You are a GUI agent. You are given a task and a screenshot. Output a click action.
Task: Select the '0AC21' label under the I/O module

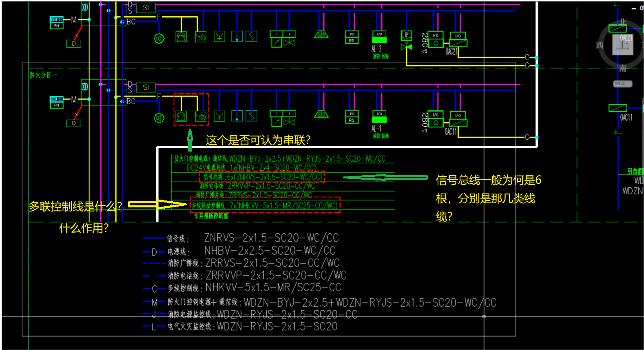point(451,51)
